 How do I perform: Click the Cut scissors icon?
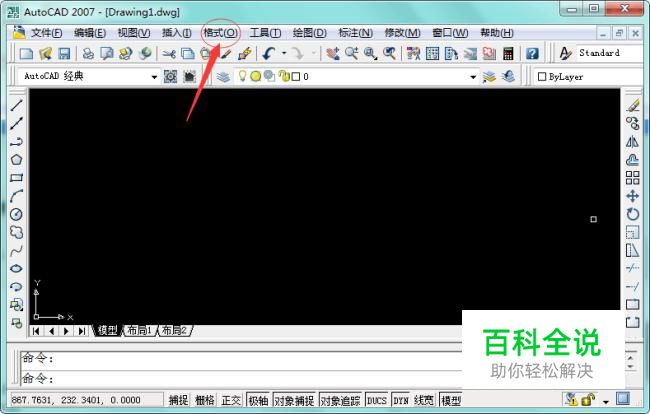[x=169, y=53]
